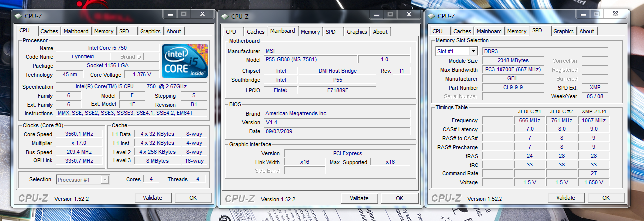Go to Graphics tab in SPD window
This screenshot has width=644, height=221.
564,31
